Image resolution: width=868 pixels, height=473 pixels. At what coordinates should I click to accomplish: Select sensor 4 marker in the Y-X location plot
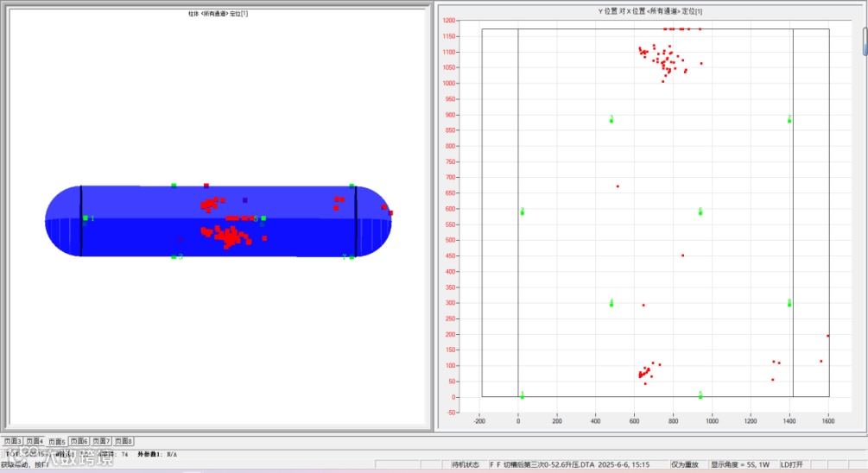pyautogui.click(x=611, y=305)
